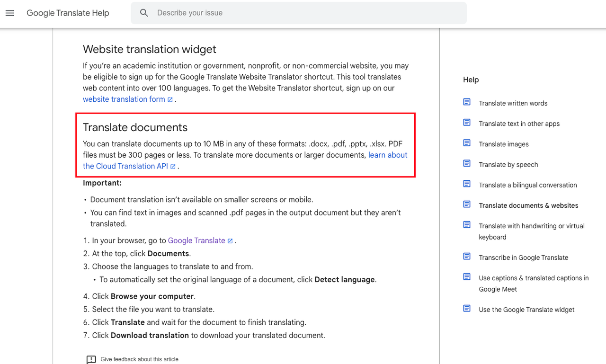Click the search magnifier icon

(x=144, y=13)
